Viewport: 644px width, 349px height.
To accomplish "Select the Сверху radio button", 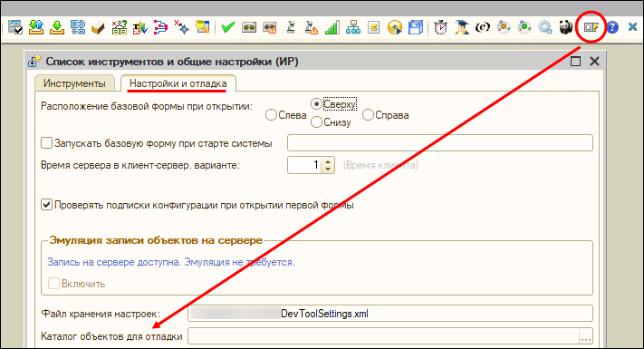I will pos(316,104).
